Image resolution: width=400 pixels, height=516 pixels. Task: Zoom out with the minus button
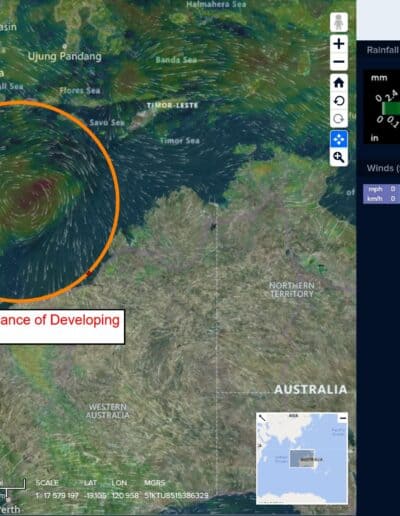(339, 62)
